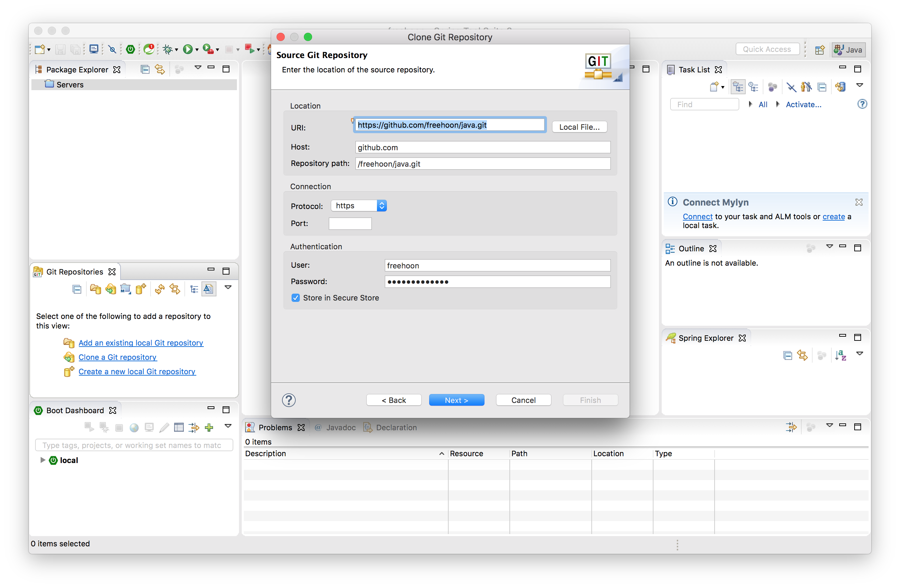Click Link with Editor in Package Explorer

tap(160, 70)
